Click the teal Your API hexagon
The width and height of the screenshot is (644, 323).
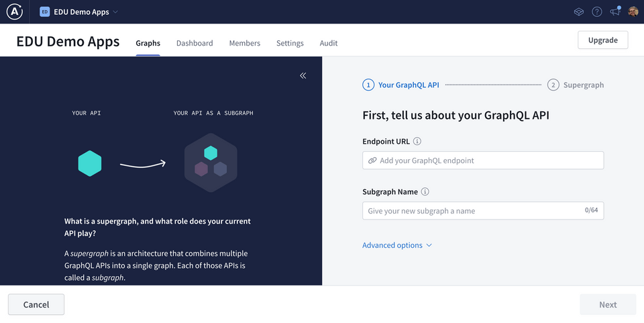coord(90,164)
